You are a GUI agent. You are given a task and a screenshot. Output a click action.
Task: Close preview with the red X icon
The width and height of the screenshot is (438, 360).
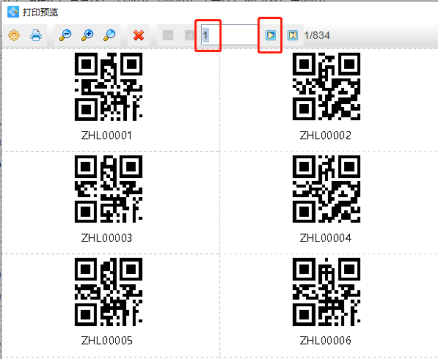coord(139,35)
